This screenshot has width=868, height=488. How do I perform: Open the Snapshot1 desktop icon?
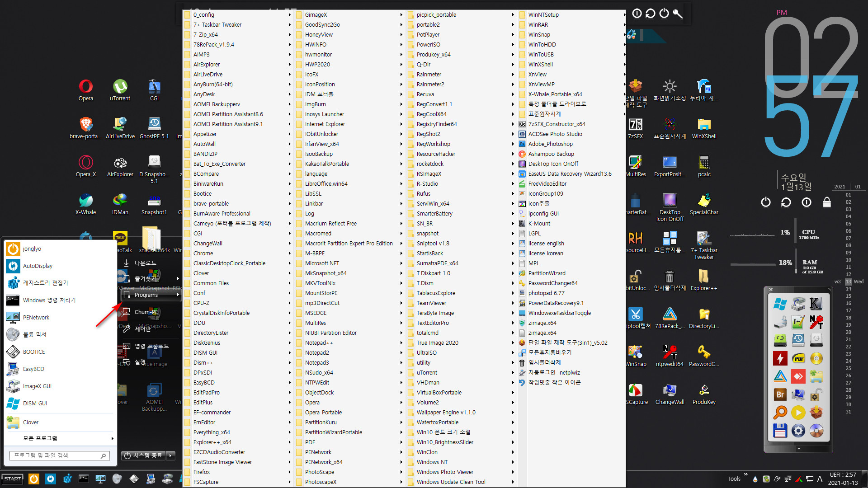[154, 204]
